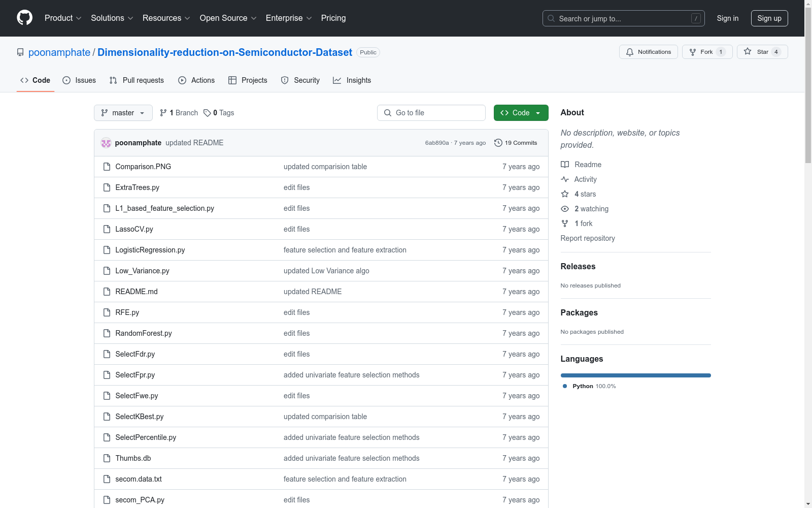Open the Readme link in About
This screenshot has height=508, width=812.
[x=581, y=165]
